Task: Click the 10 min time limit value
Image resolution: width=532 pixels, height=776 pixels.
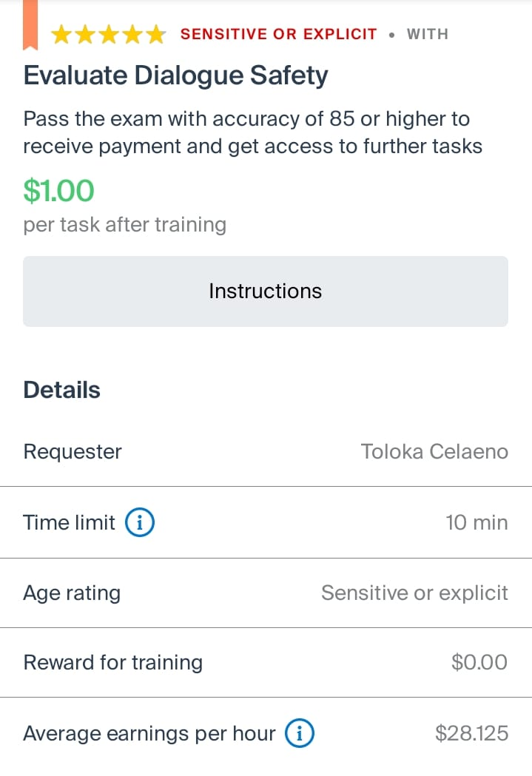Action: pyautogui.click(x=477, y=522)
